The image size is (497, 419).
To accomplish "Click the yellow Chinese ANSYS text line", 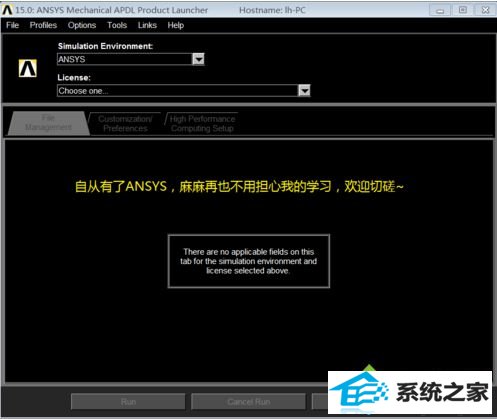I will coord(239,186).
